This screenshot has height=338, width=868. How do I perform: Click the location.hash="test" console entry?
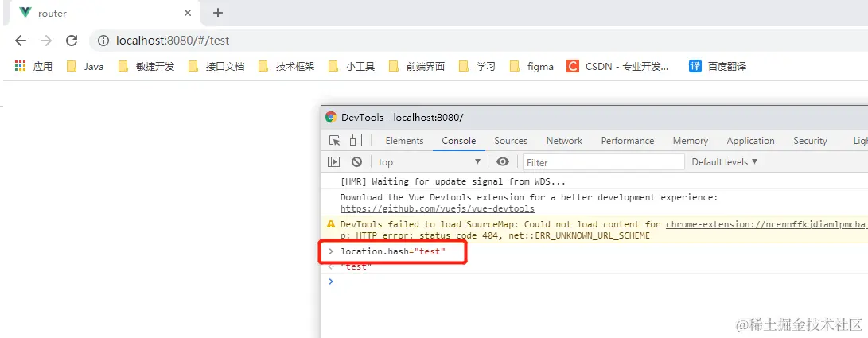(x=393, y=251)
